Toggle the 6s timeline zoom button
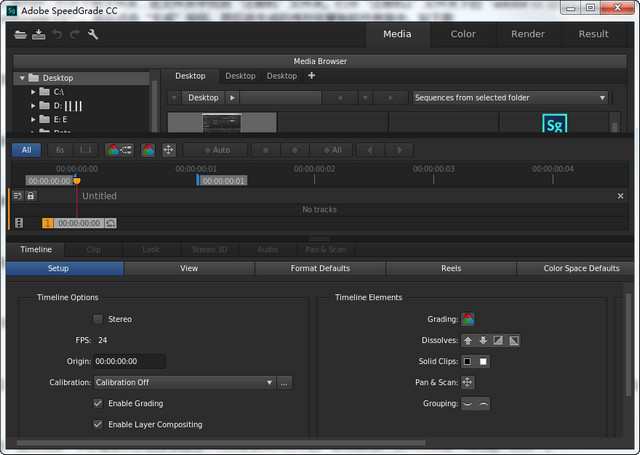 pos(60,150)
